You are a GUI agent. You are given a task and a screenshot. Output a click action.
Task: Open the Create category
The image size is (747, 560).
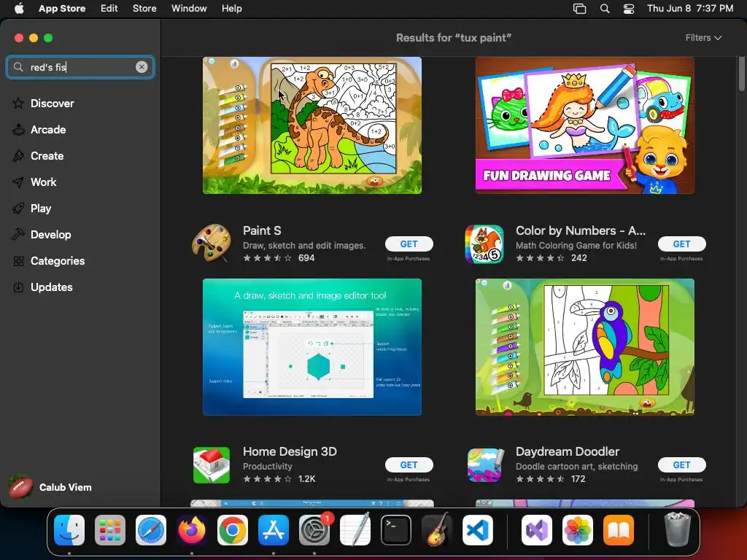click(x=47, y=156)
